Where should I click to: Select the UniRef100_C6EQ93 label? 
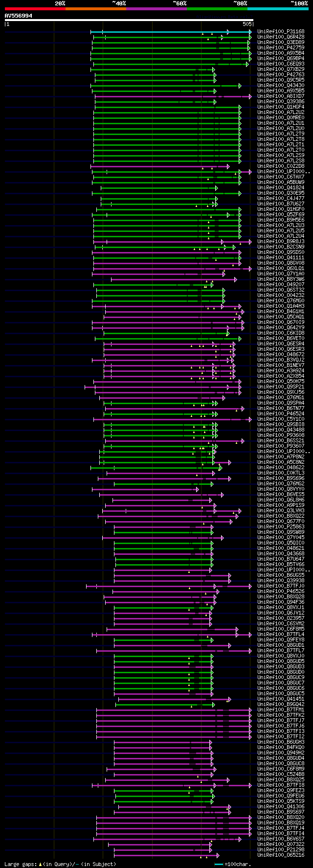281,64
